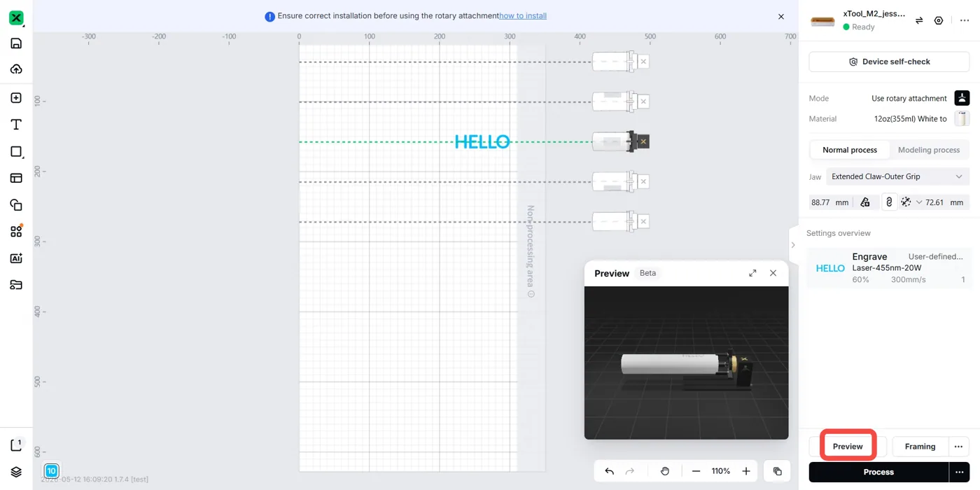This screenshot has width=980, height=490.
Task: Select the rectangle Shape tool
Action: (x=15, y=151)
